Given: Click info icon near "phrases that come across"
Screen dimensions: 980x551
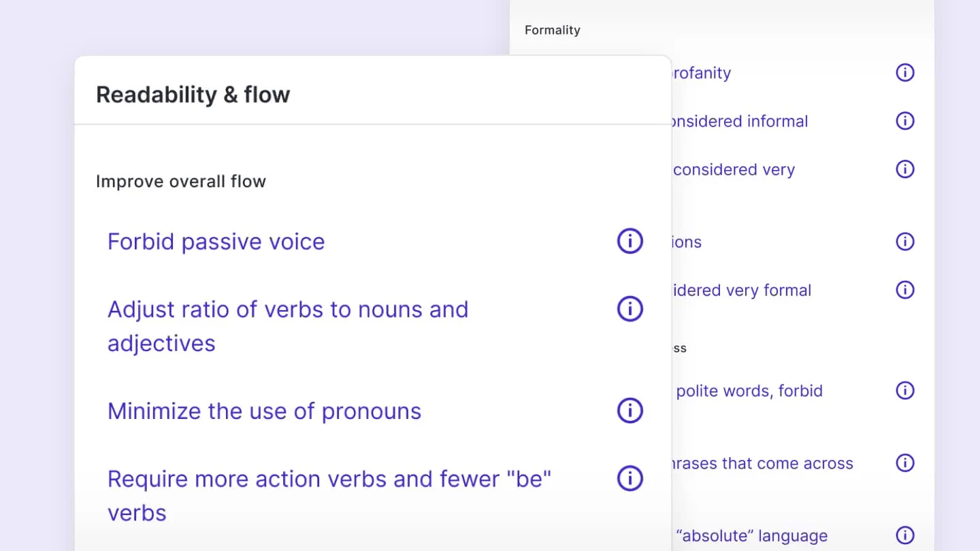Looking at the screenshot, I should (x=905, y=463).
